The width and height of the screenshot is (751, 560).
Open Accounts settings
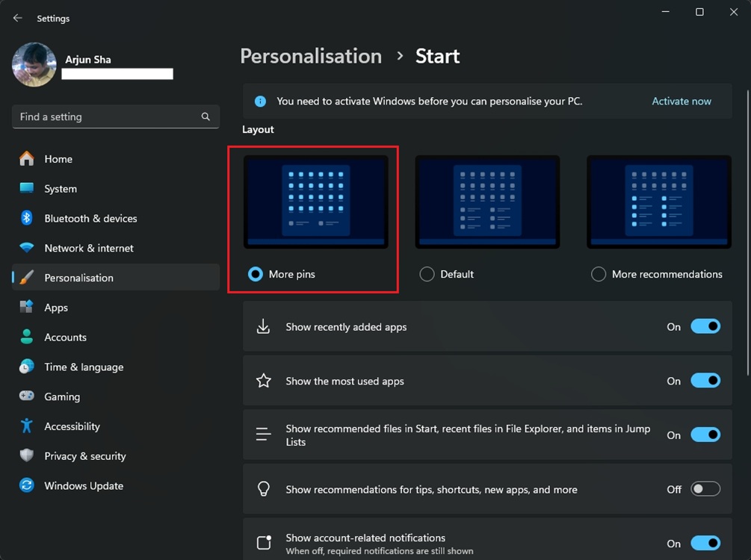[x=67, y=337]
